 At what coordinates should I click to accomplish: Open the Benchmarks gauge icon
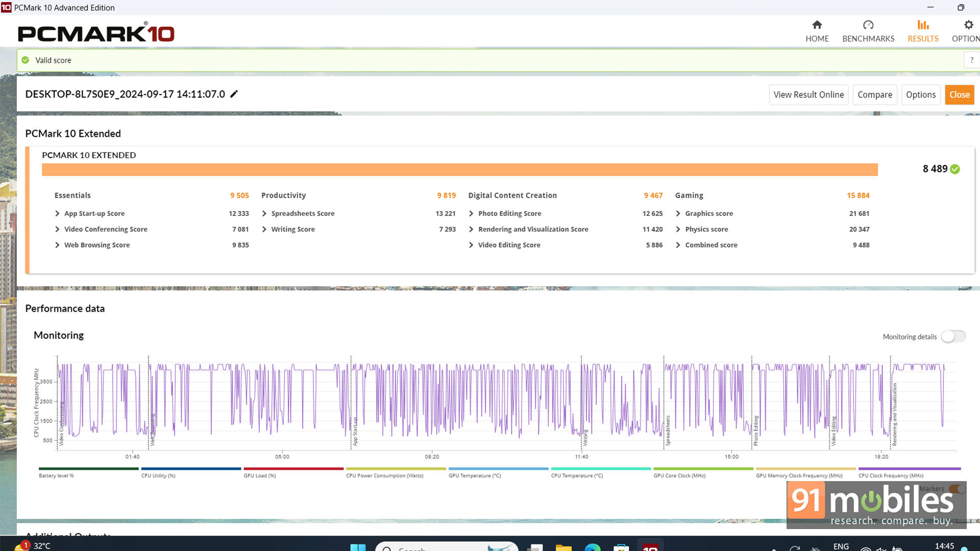868,25
